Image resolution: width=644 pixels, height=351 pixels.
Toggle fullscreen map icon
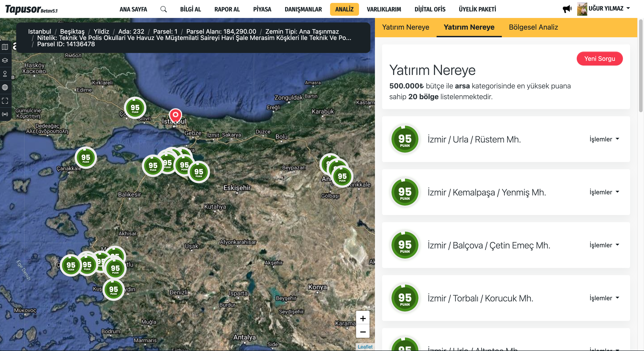(5, 101)
